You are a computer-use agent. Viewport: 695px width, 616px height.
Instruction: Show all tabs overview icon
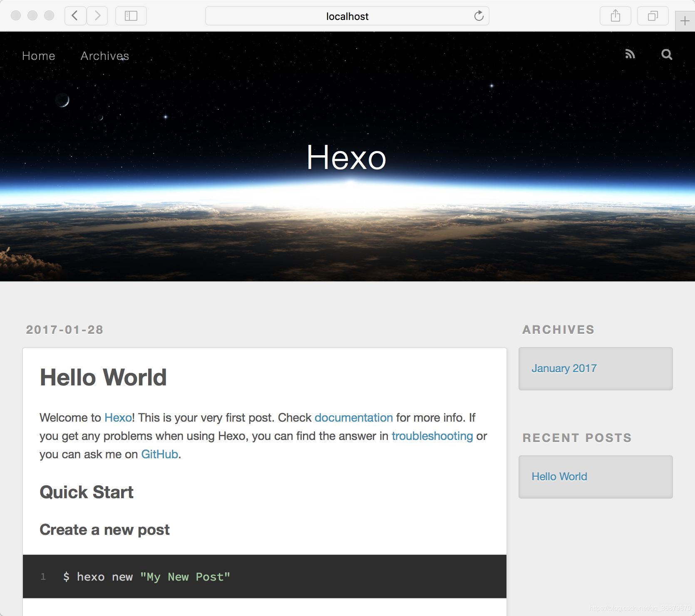point(653,16)
